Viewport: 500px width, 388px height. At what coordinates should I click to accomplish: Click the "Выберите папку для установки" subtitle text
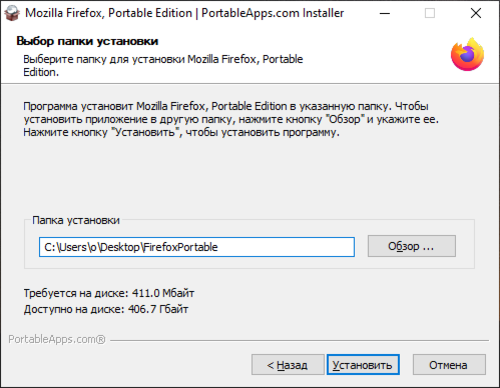tap(163, 65)
